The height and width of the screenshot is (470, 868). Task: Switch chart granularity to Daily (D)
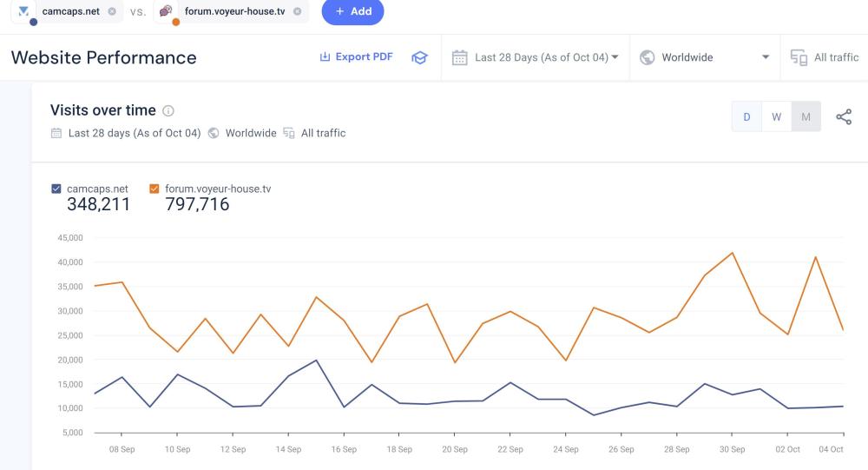[746, 117]
